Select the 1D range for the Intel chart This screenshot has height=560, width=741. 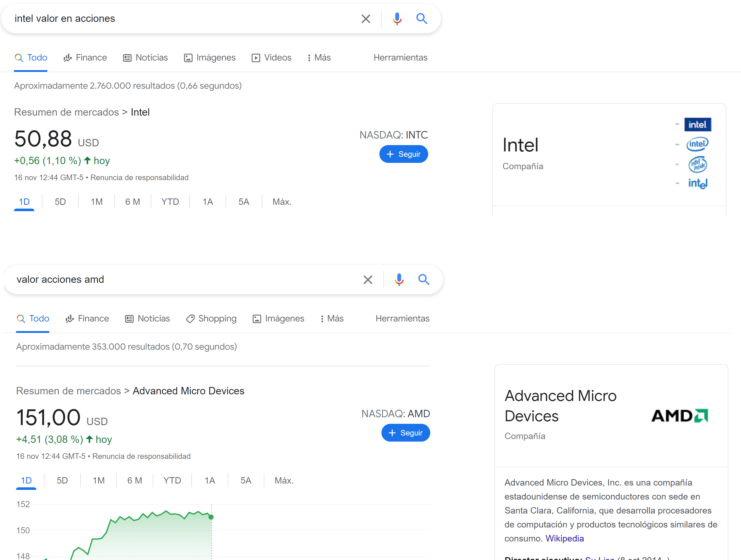tap(24, 202)
